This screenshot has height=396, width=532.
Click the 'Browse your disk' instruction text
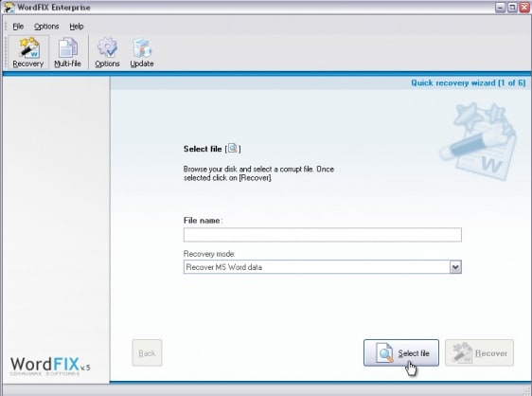coord(258,173)
